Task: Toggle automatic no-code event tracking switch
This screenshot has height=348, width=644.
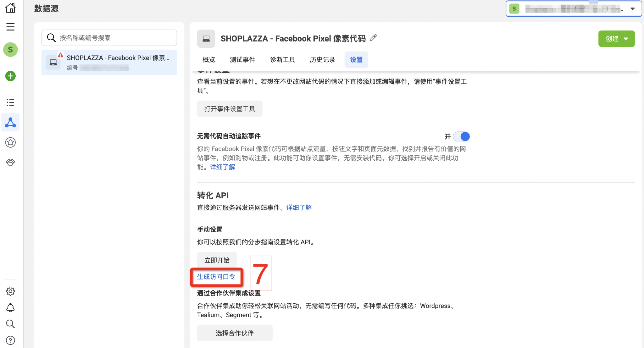Action: [461, 136]
